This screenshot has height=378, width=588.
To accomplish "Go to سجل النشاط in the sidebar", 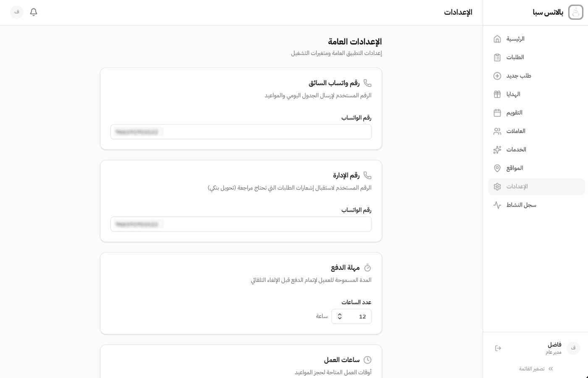I will pos(521,205).
